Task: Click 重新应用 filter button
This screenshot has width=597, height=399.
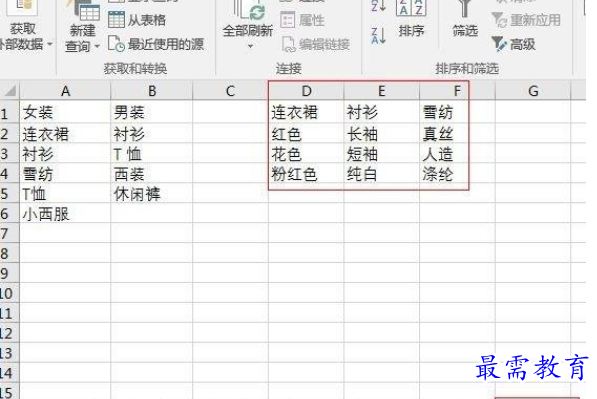Action: 526,20
